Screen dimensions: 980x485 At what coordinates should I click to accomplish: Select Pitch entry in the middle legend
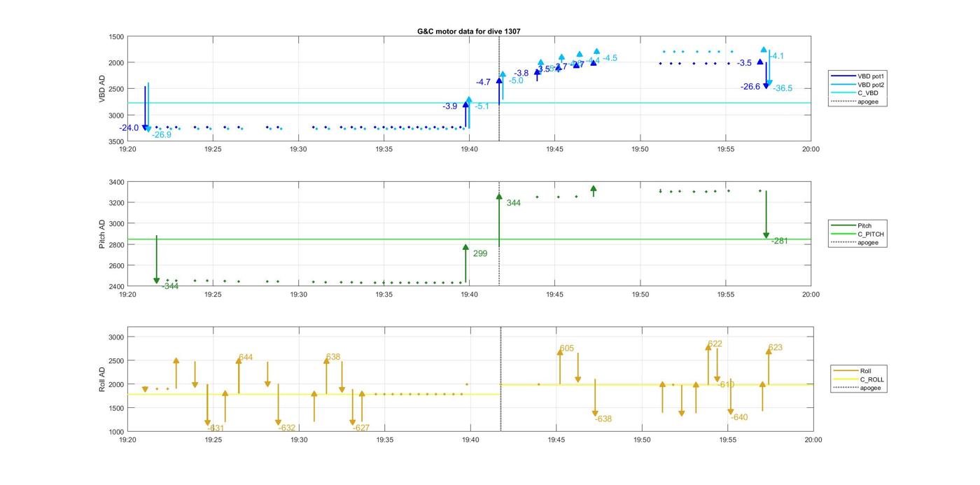(x=864, y=226)
